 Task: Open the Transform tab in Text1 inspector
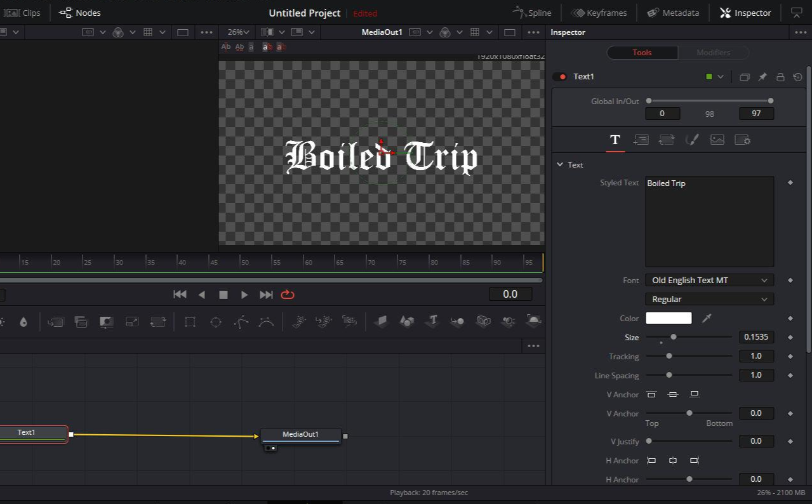[x=666, y=140]
